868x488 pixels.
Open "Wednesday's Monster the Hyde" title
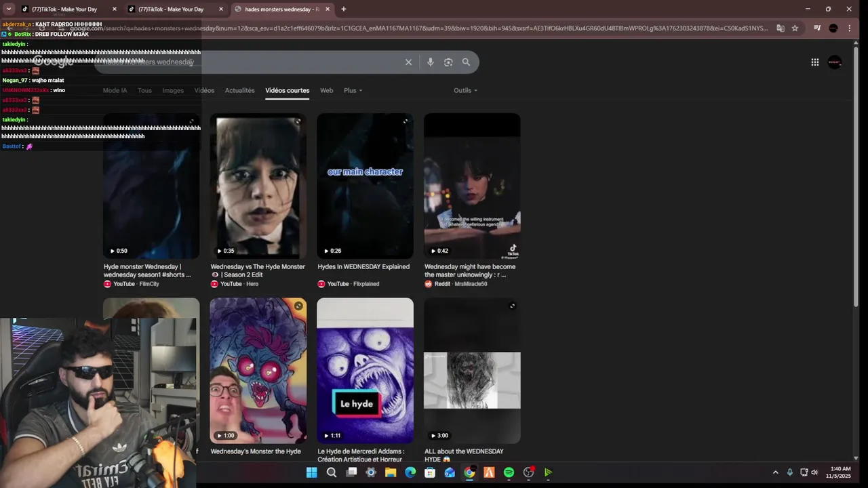pyautogui.click(x=256, y=451)
